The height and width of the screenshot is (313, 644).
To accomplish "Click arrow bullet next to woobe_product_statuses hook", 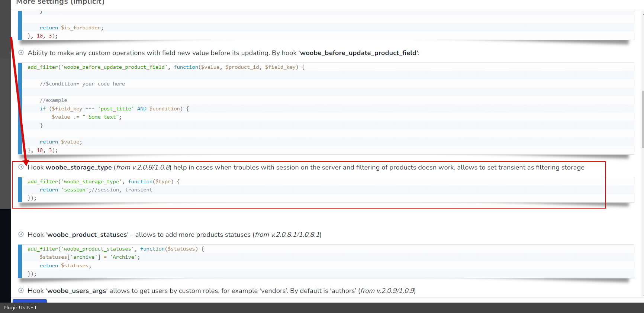I will (x=21, y=235).
